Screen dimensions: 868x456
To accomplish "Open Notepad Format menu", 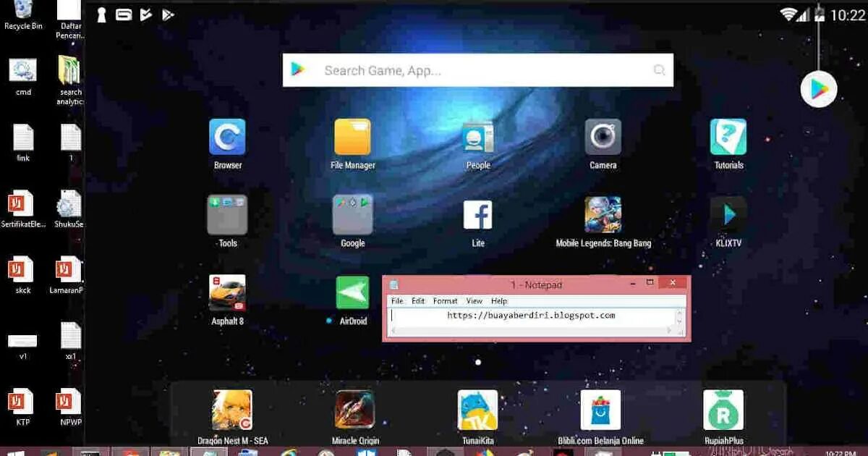I will pos(445,301).
